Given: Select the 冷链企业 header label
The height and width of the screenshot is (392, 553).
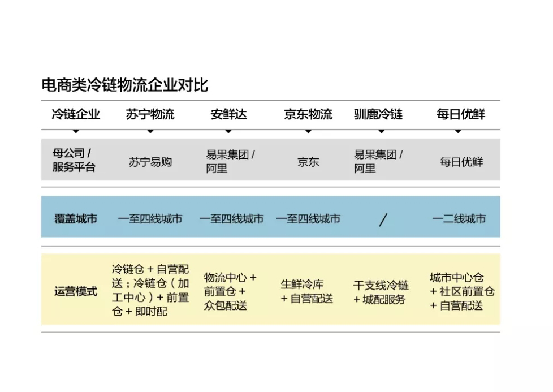Looking at the screenshot, I should pyautogui.click(x=76, y=114).
